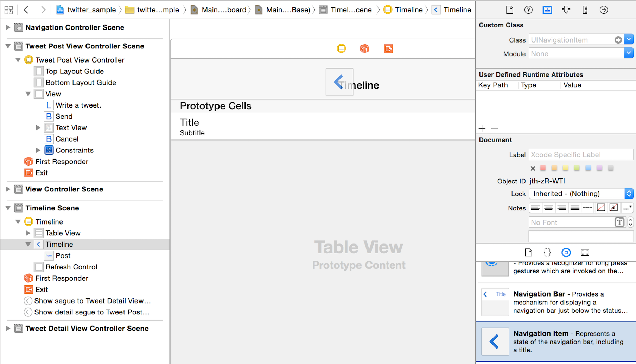This screenshot has height=364, width=636.
Task: Open the Connections inspector
Action: [604, 10]
